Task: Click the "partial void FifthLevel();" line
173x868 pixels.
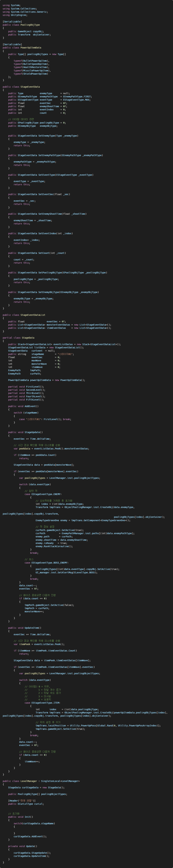Action: pyautogui.click(x=26, y=400)
